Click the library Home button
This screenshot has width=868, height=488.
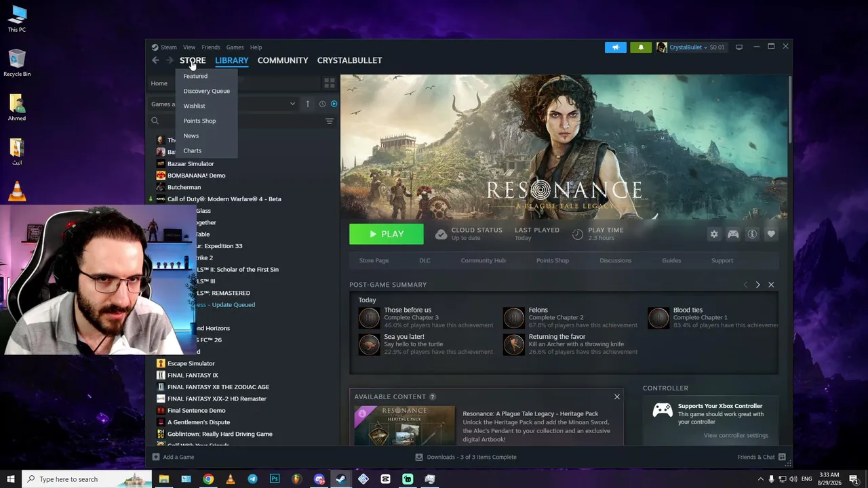coord(159,83)
